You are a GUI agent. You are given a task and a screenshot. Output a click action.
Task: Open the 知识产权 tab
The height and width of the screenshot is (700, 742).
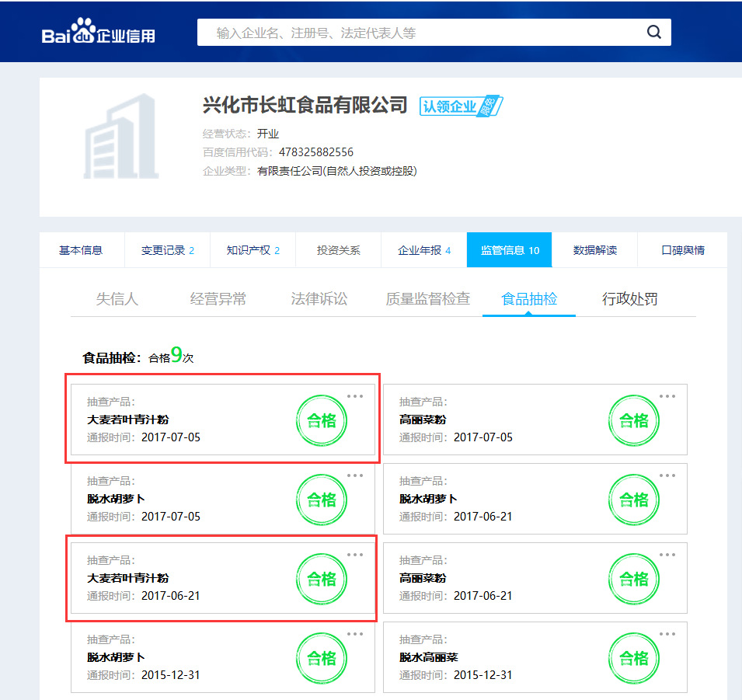253,250
